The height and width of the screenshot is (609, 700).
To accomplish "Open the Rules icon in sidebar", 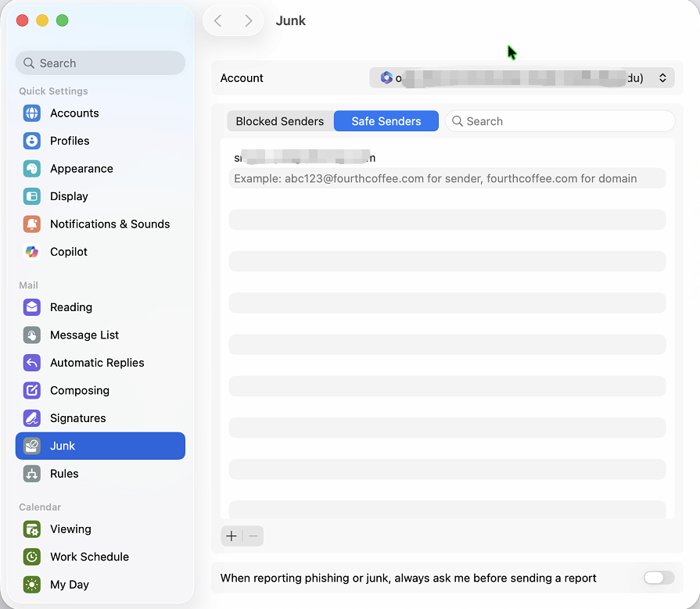I will pyautogui.click(x=32, y=474).
